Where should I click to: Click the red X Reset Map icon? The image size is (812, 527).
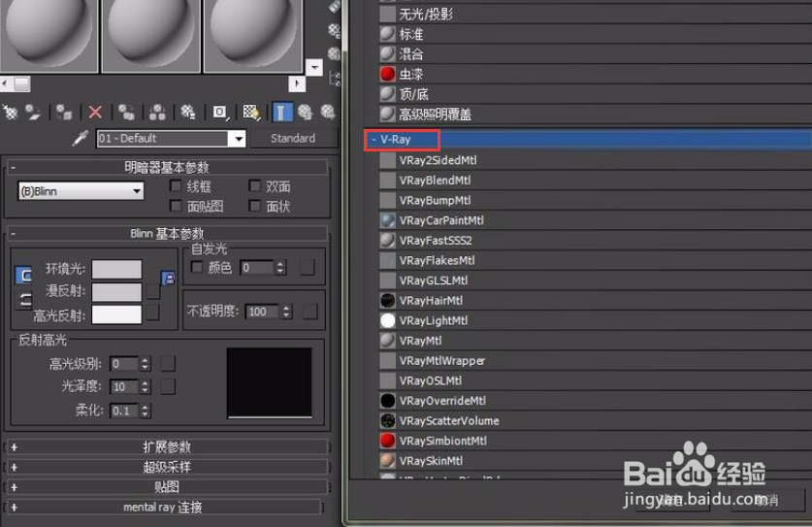click(95, 112)
